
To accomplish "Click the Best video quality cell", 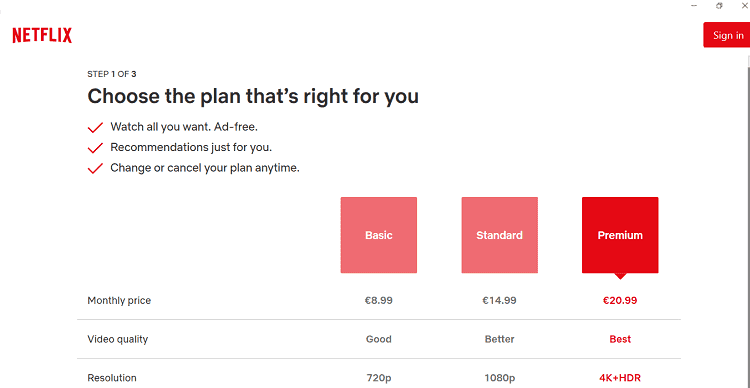I will 620,339.
